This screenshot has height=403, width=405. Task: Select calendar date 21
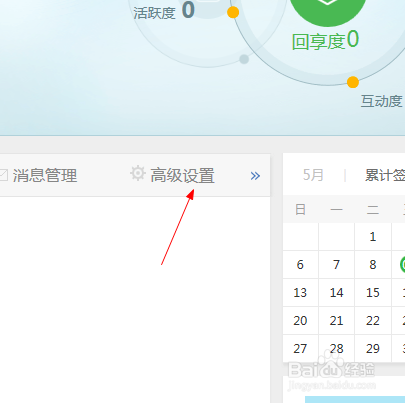click(x=336, y=321)
